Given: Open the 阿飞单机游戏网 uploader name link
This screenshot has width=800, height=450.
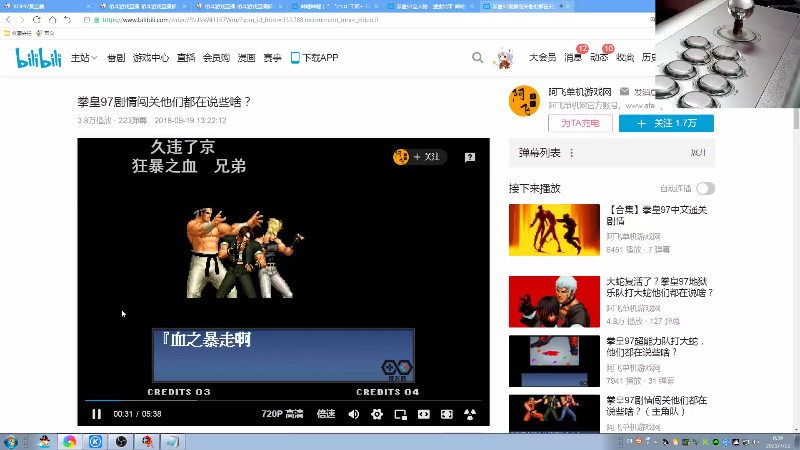Looking at the screenshot, I should [580, 92].
